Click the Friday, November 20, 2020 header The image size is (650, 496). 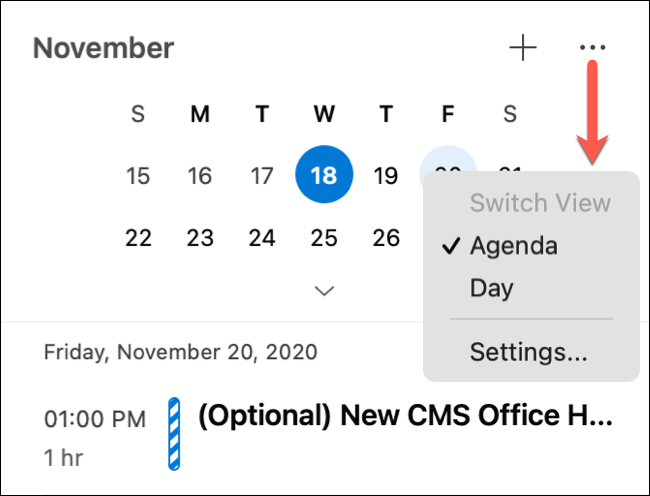[180, 351]
